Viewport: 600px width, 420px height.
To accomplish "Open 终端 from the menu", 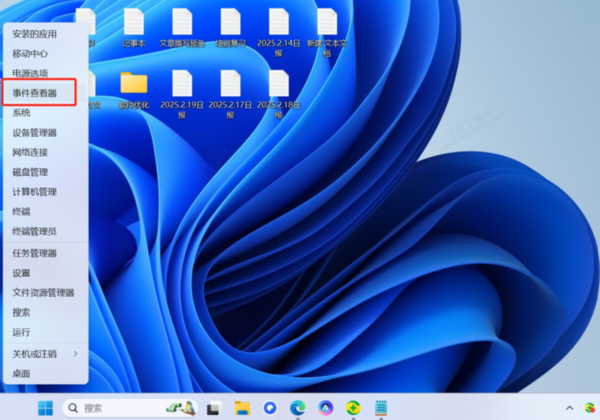I will pyautogui.click(x=46, y=212).
